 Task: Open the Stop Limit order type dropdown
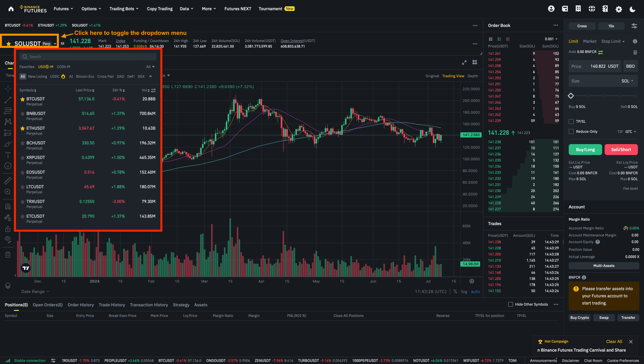[x=613, y=41]
